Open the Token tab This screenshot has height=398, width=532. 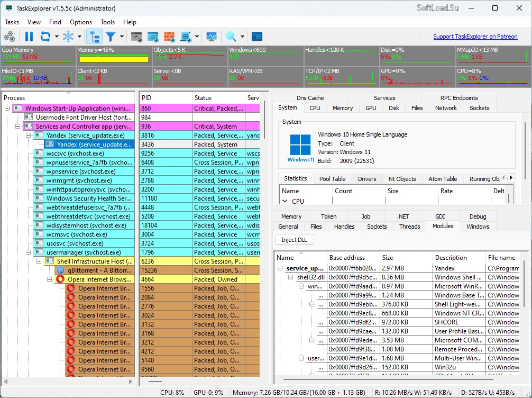[x=328, y=216]
